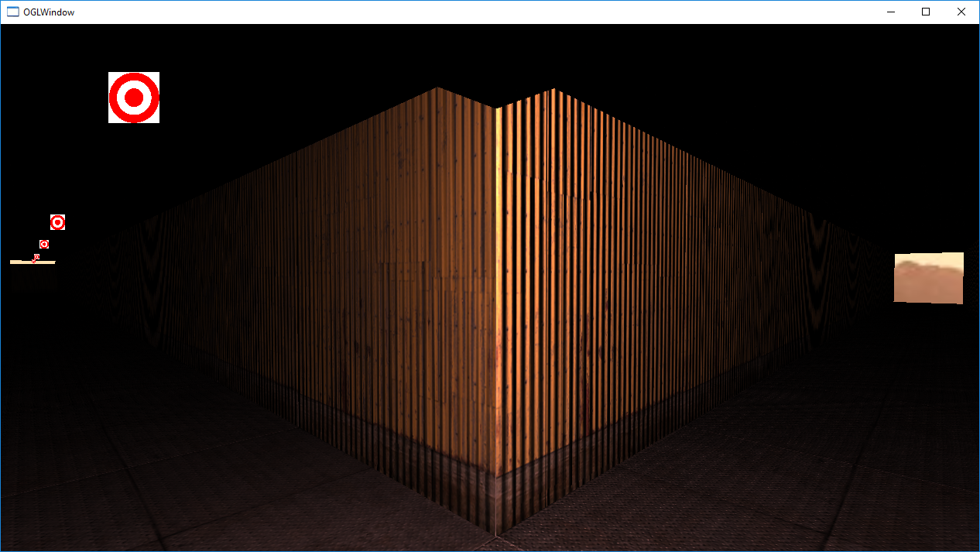Image resolution: width=980 pixels, height=552 pixels.
Task: Click the small bullseye just above the beige bar
Action: pos(36,256)
